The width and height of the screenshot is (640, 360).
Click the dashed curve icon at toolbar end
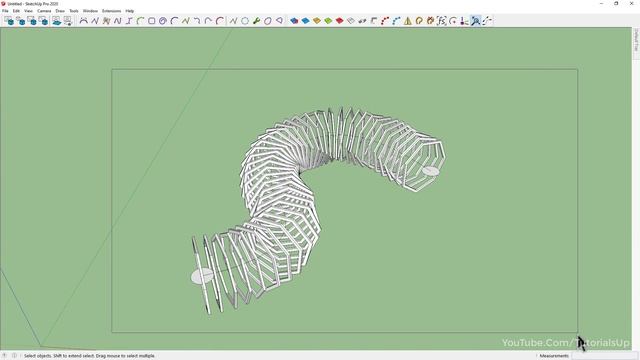[x=487, y=21]
